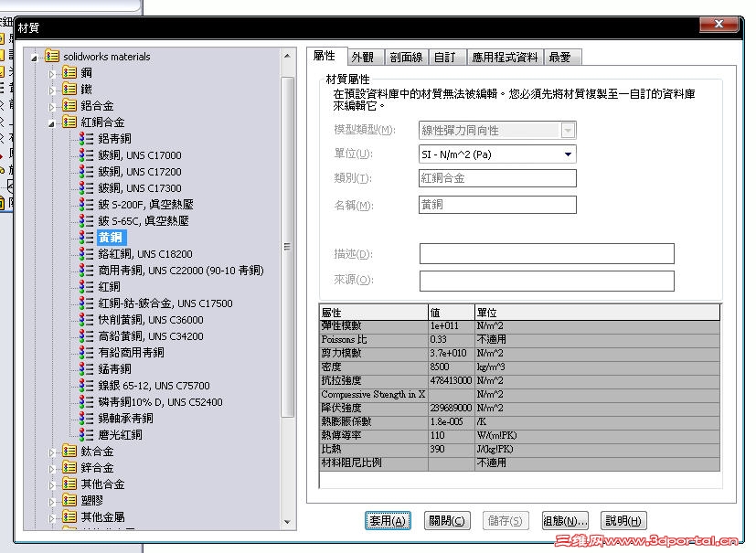Viewport: 756px width, 553px height.
Task: Expand the 其他合金 category
Action: pos(52,485)
